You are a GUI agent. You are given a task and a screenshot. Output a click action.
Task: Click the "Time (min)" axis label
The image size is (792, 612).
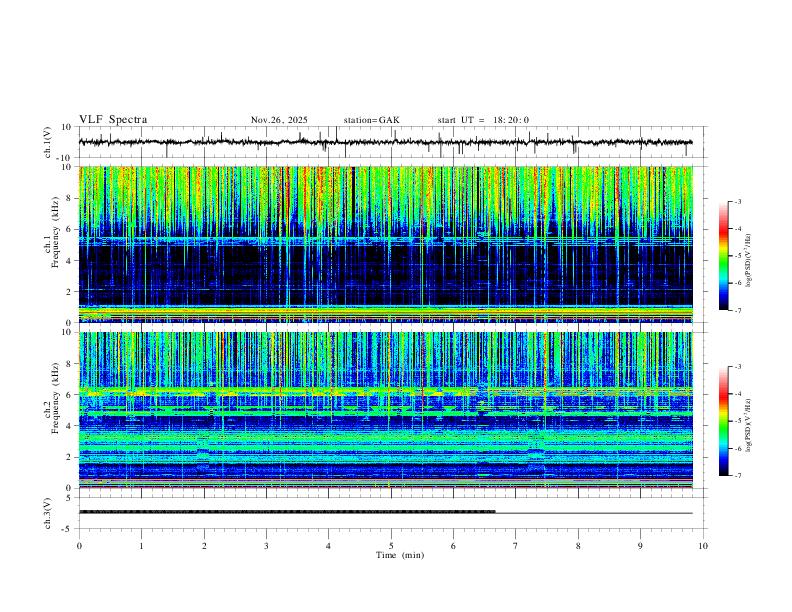[400, 555]
